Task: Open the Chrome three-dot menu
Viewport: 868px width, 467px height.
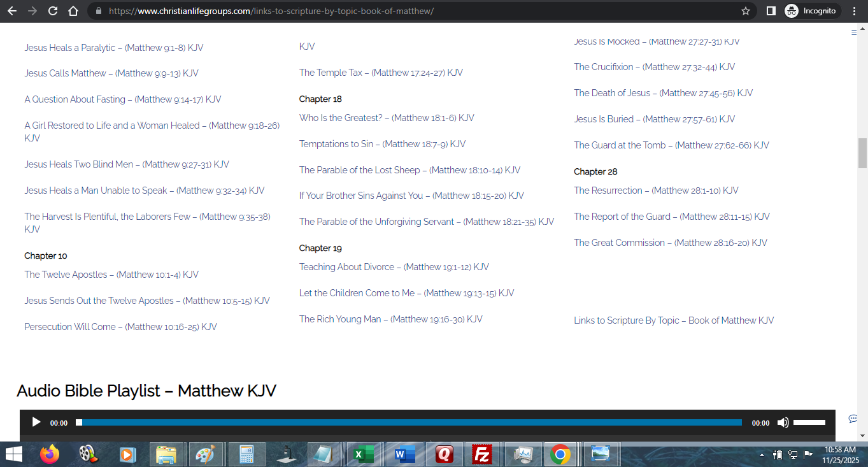Action: [855, 11]
